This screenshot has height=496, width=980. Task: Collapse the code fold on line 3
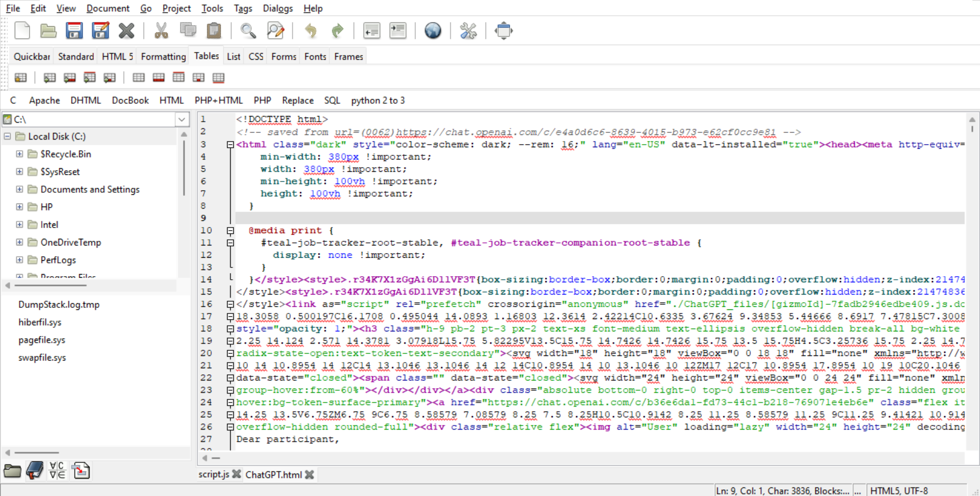(230, 145)
